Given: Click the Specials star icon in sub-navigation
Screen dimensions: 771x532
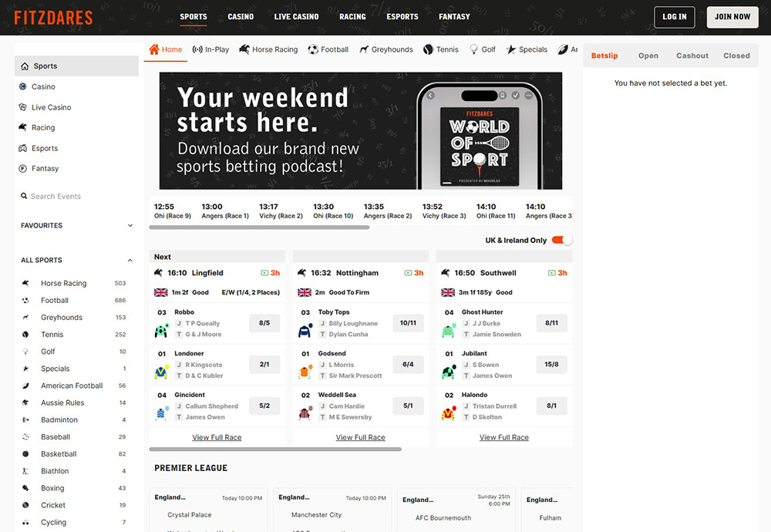Looking at the screenshot, I should click(511, 49).
